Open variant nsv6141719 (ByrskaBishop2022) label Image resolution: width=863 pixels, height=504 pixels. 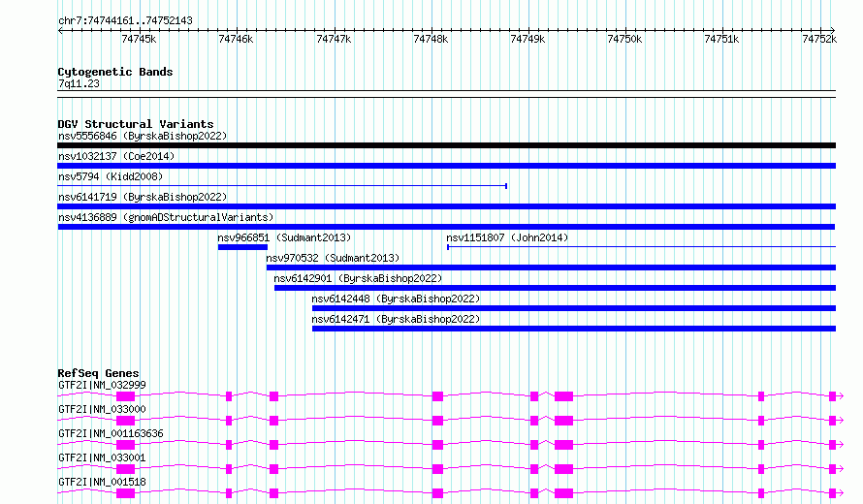tap(143, 197)
